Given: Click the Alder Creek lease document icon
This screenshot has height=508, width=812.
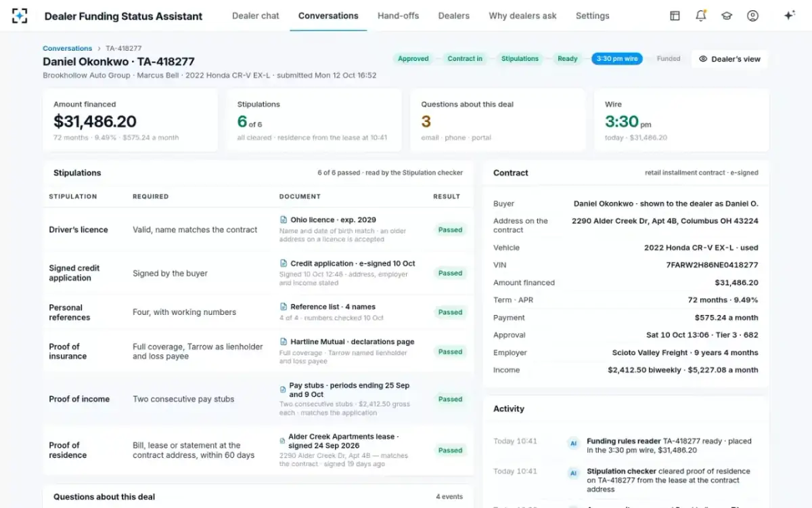Looking at the screenshot, I should click(x=282, y=441).
